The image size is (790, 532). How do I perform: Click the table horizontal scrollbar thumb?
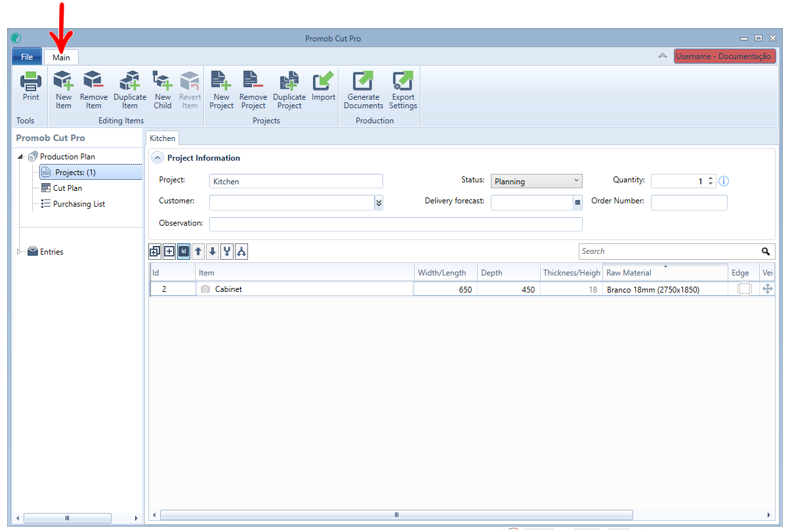pos(396,515)
